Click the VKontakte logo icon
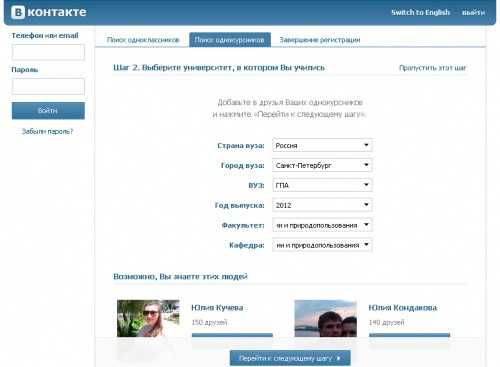This screenshot has height=367, width=500. tap(18, 12)
